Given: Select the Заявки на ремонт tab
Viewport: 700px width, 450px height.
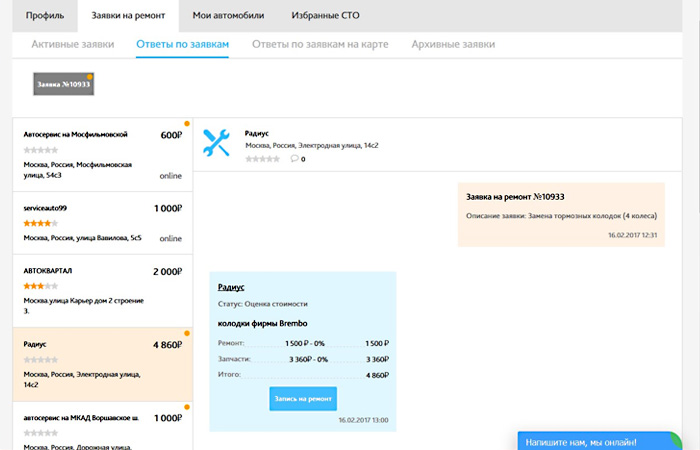Looking at the screenshot, I should 128,16.
